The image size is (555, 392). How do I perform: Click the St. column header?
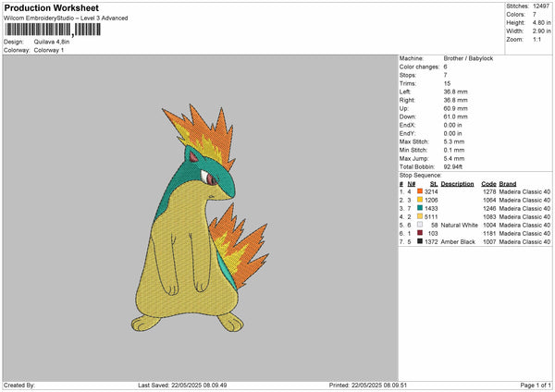(434, 184)
